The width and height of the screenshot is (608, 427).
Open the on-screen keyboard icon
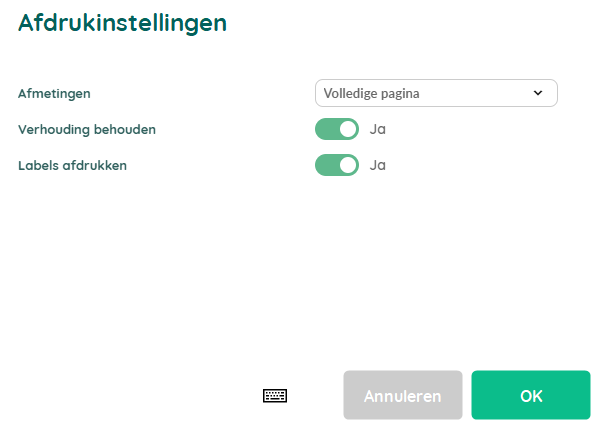(x=275, y=396)
